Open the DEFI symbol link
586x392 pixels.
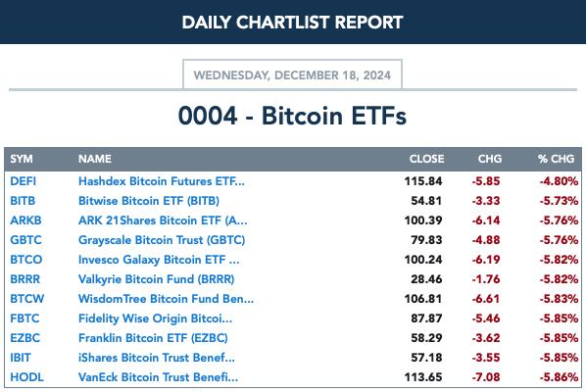[24, 181]
